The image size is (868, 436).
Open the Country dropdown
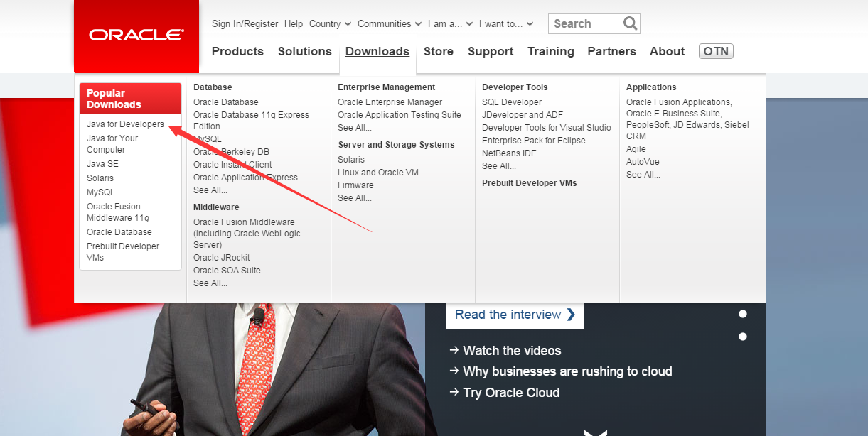330,23
